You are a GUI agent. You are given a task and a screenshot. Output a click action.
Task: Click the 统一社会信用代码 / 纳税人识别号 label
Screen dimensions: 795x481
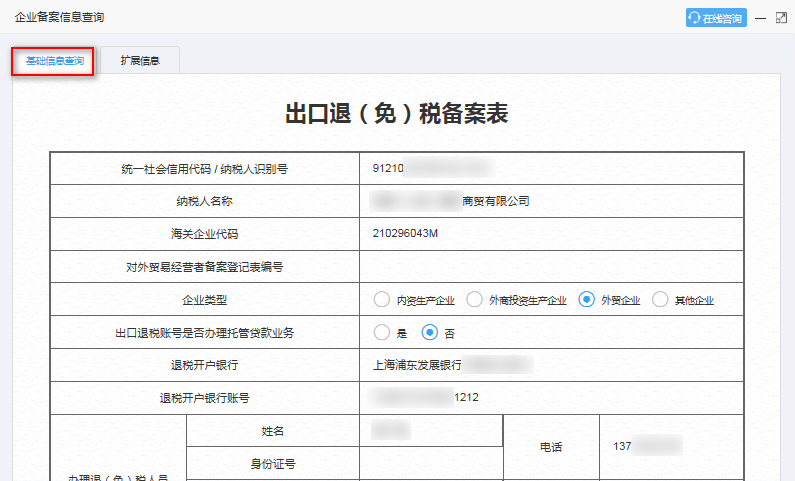coord(204,169)
